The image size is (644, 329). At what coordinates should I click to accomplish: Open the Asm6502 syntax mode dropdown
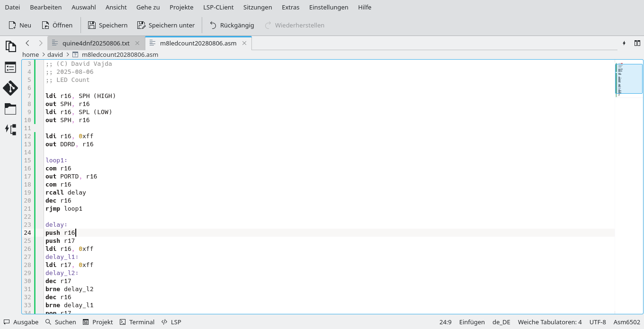click(626, 322)
